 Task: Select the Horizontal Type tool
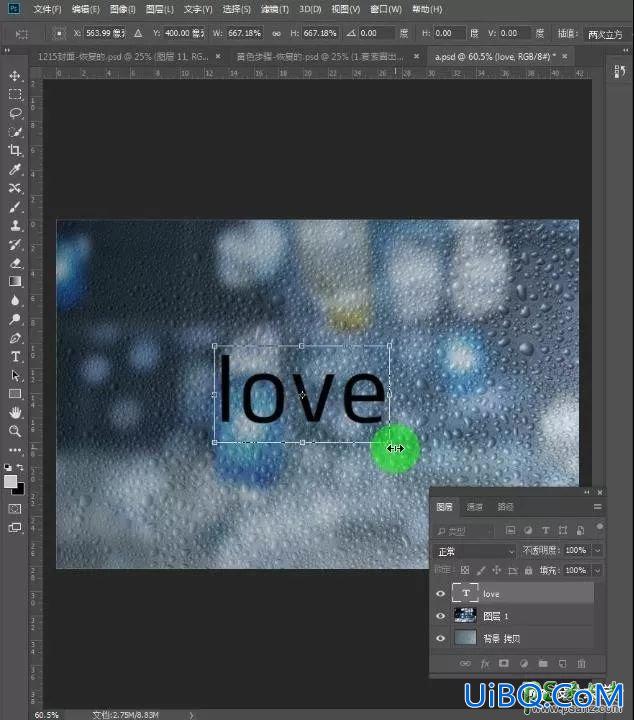15,357
